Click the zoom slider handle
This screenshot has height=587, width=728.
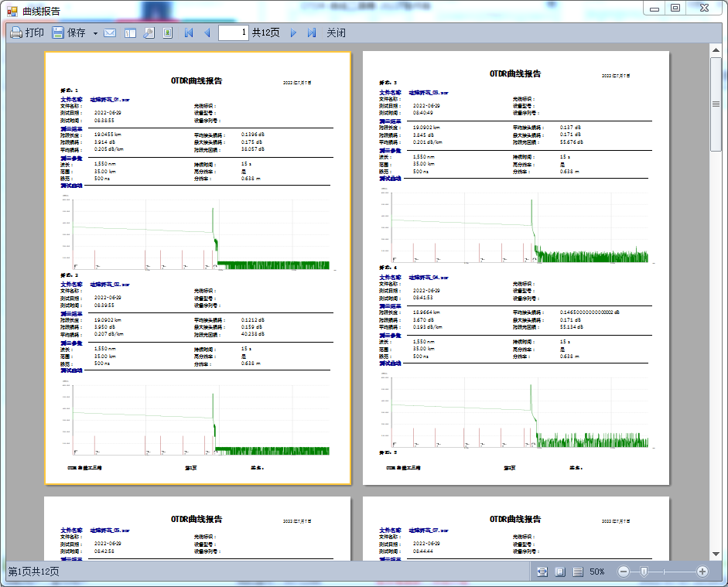[x=644, y=572]
